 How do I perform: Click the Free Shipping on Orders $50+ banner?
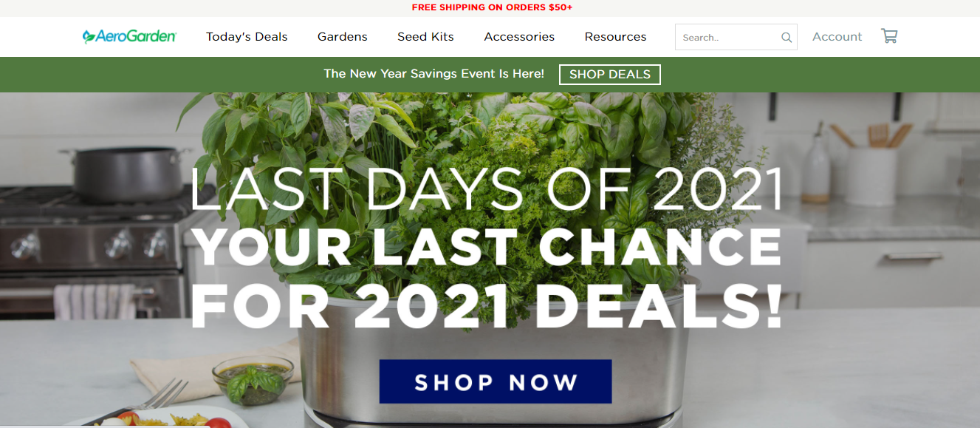tap(492, 7)
